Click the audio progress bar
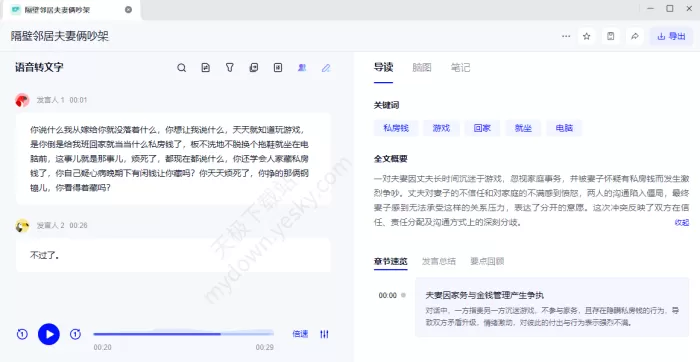Image resolution: width=700 pixels, height=362 pixels. point(183,334)
